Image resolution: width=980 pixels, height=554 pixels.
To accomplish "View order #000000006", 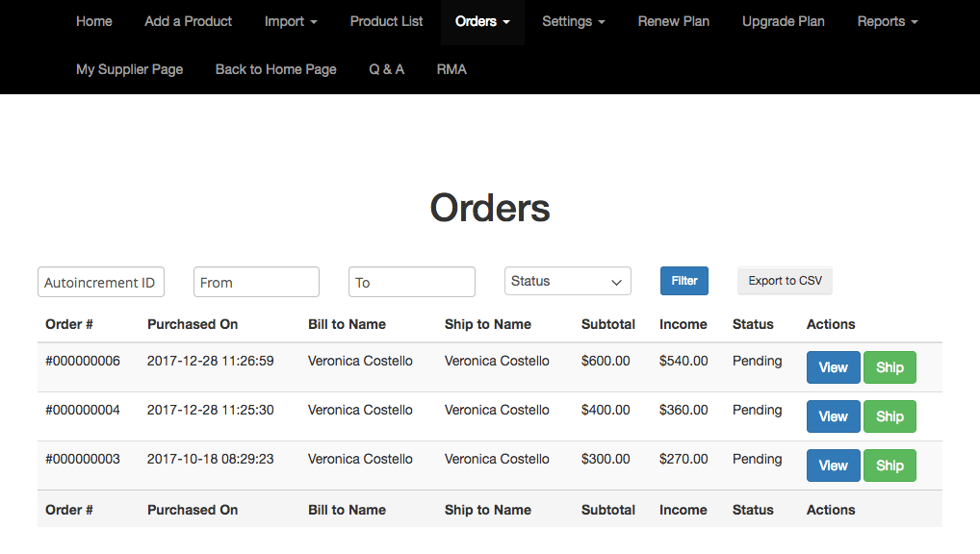I will tap(833, 367).
